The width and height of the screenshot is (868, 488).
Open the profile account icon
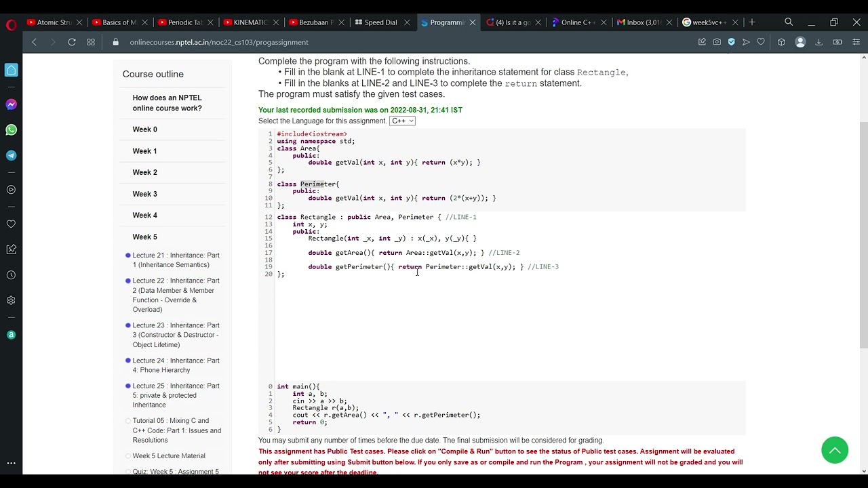800,42
